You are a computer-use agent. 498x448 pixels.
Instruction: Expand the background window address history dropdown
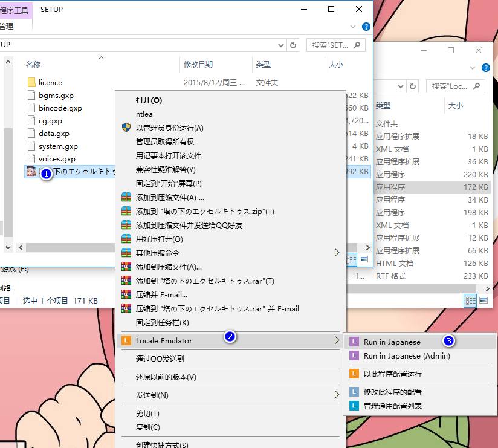tap(401, 86)
